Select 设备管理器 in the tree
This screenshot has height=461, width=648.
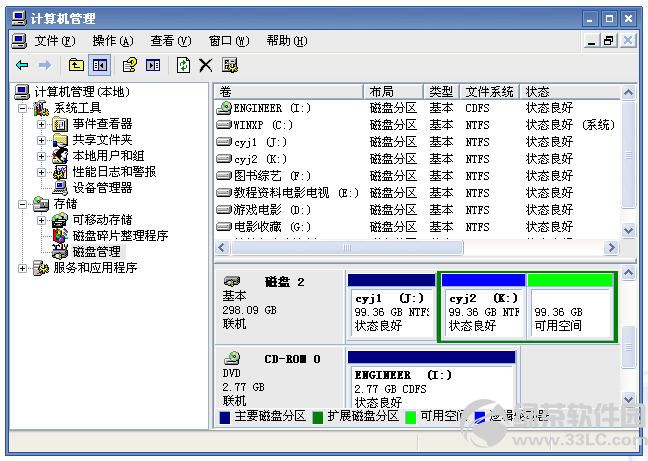(102, 187)
